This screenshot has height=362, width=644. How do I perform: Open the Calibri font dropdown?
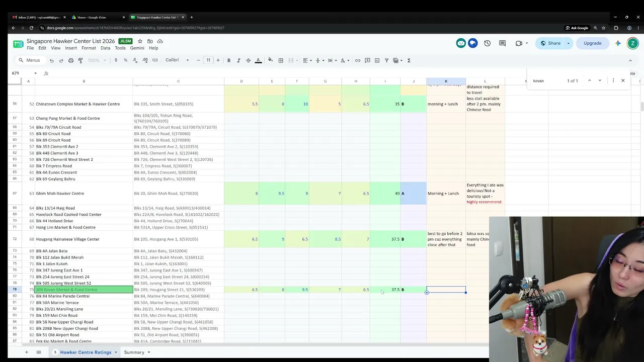tap(177, 60)
